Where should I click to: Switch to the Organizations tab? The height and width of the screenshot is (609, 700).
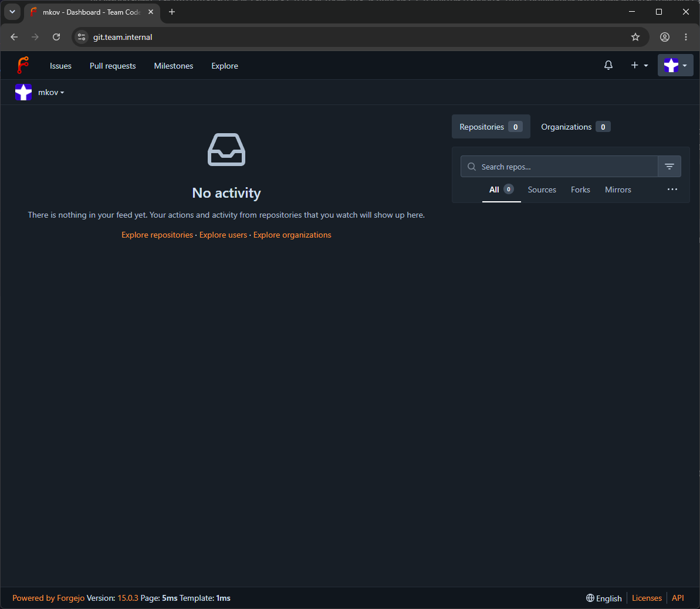click(x=576, y=127)
